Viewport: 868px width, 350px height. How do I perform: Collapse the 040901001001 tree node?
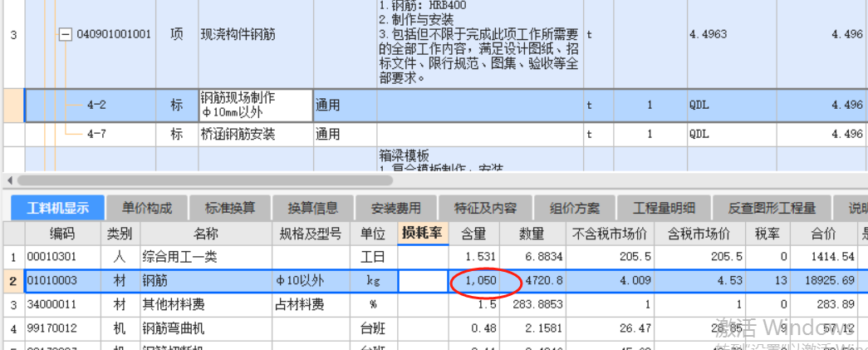66,35
